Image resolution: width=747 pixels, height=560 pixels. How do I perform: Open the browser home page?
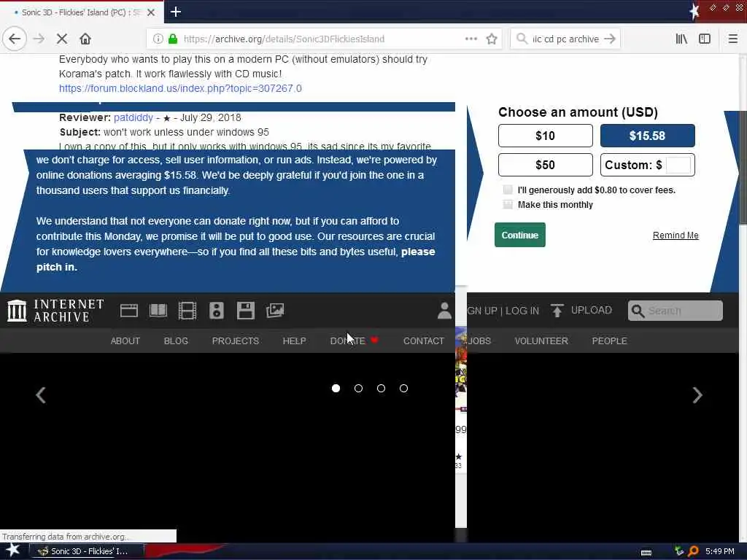click(x=85, y=39)
